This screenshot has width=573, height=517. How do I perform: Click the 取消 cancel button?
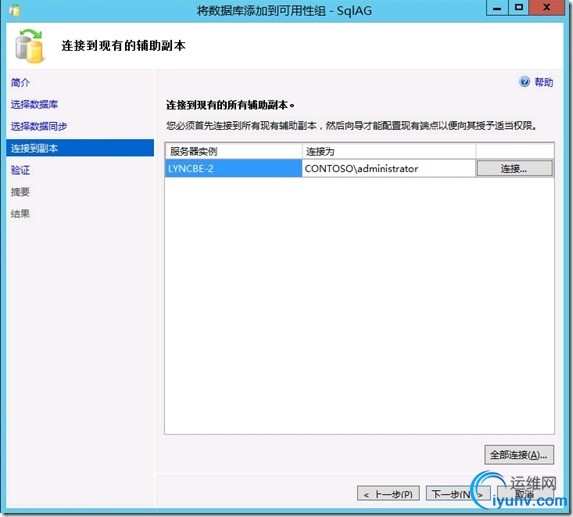(x=525, y=494)
